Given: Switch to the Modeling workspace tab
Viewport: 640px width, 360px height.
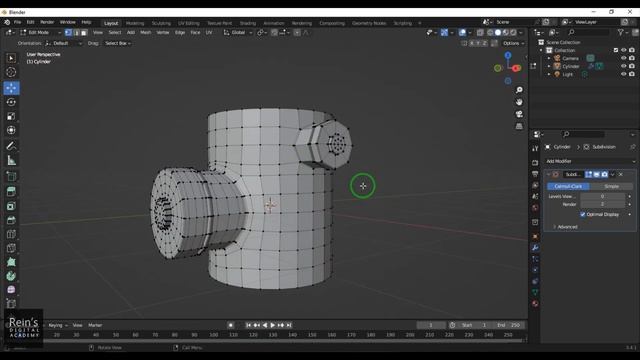Looking at the screenshot, I should point(135,23).
